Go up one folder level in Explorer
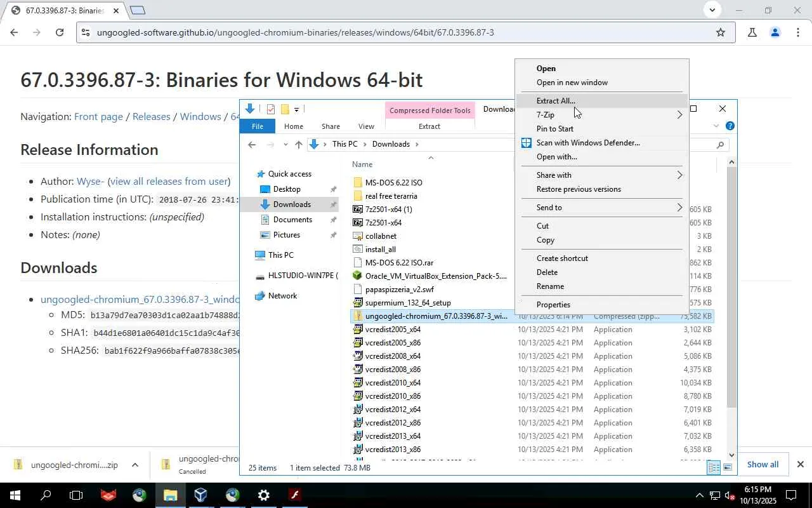The image size is (812, 508). pos(299,145)
